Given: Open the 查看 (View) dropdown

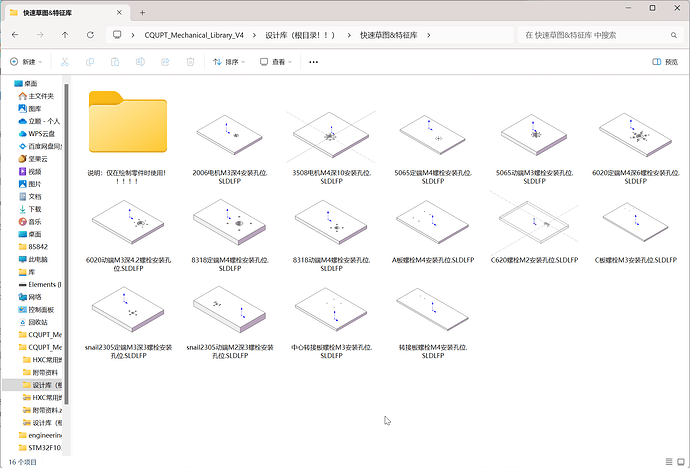Looking at the screenshot, I should pyautogui.click(x=276, y=62).
